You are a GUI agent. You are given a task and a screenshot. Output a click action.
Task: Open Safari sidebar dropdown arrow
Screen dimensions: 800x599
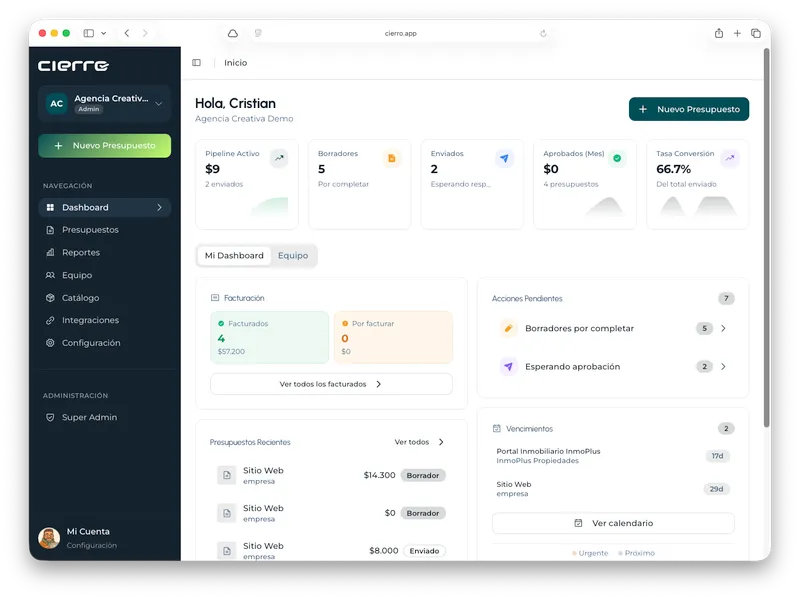pyautogui.click(x=104, y=33)
